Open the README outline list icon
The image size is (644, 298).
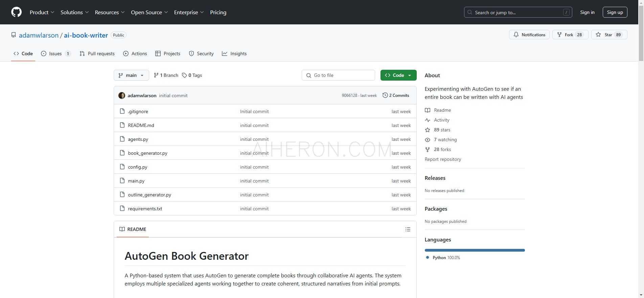click(408, 229)
